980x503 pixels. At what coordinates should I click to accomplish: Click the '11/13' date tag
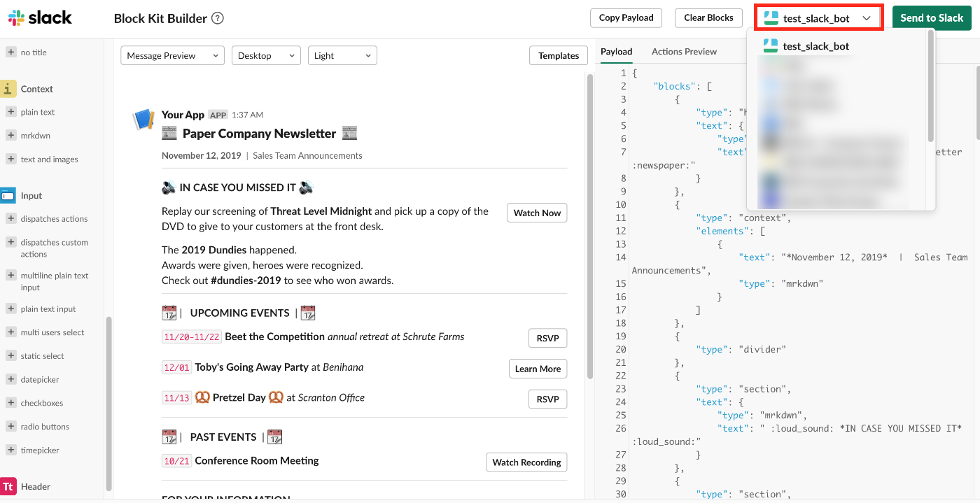pyautogui.click(x=176, y=398)
